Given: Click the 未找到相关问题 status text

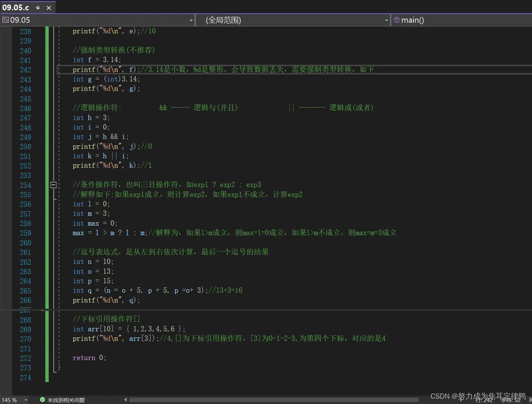Looking at the screenshot, I should coord(66,400).
